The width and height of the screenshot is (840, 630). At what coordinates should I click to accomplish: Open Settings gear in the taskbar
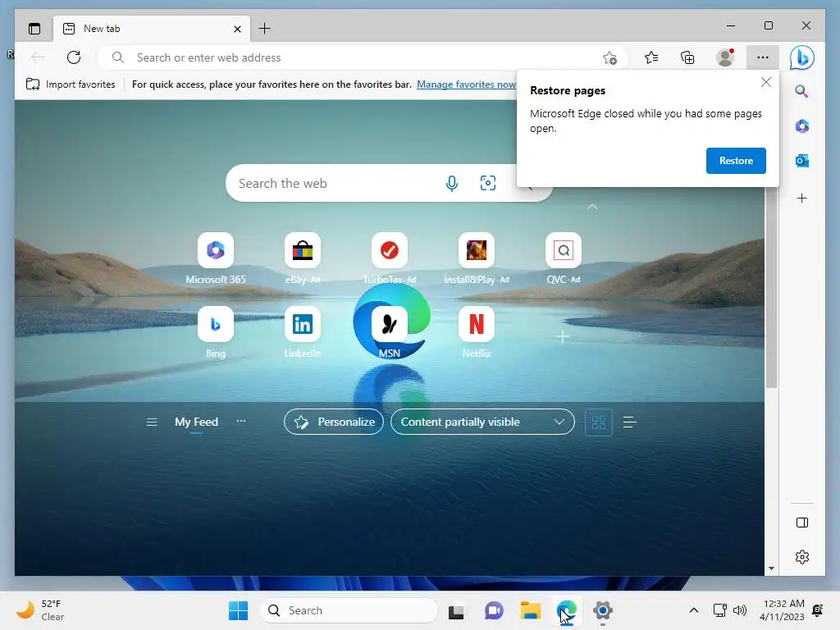coord(603,610)
